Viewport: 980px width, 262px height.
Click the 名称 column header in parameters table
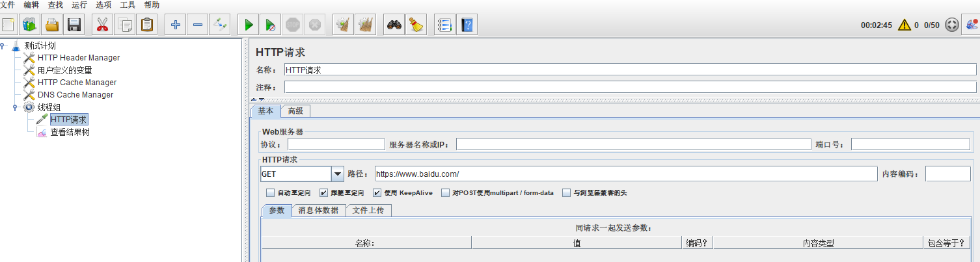(366, 243)
